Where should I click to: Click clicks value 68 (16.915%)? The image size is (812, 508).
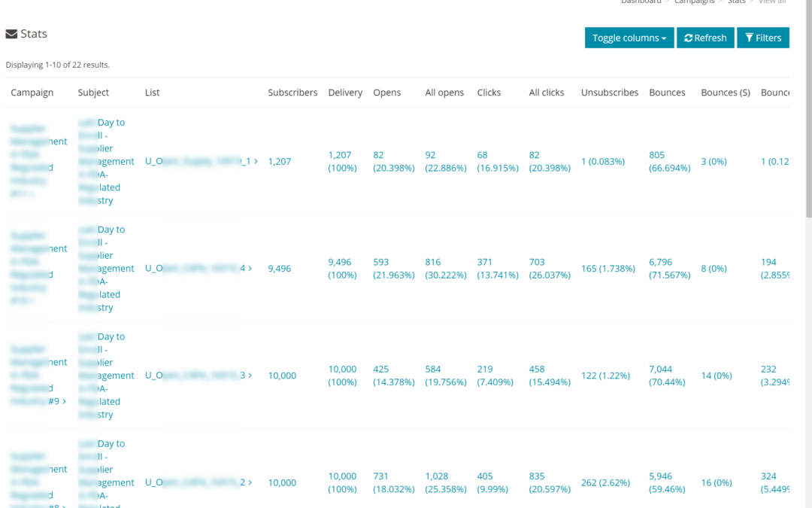coord(498,161)
